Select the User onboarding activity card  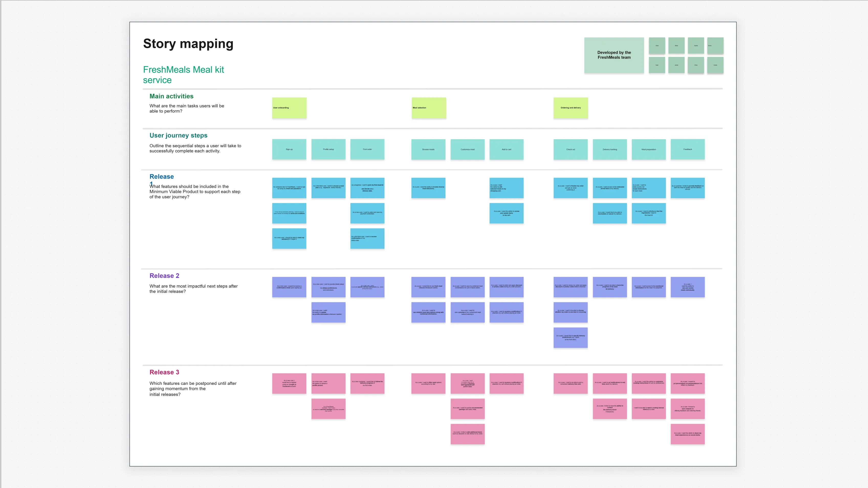click(289, 108)
